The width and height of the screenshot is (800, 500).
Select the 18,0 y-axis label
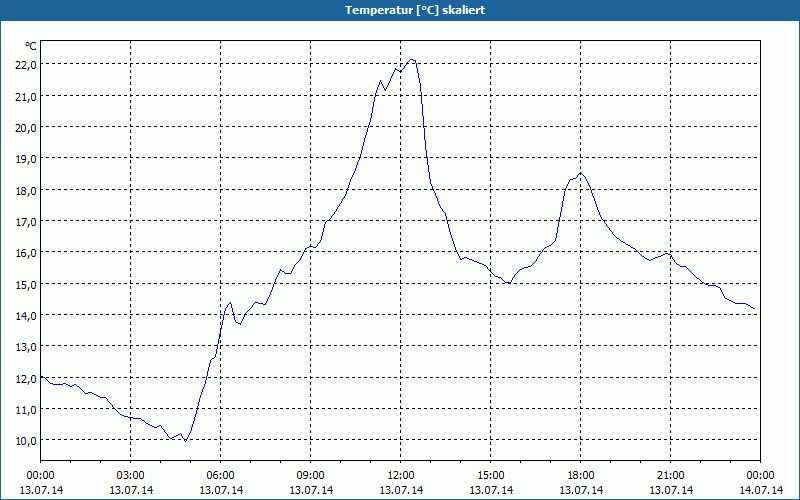[x=27, y=190]
